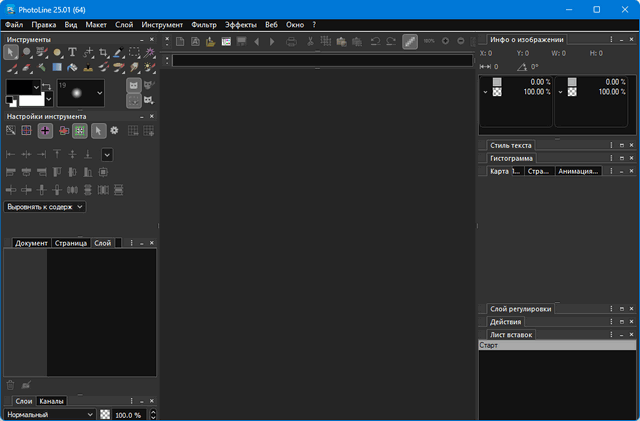Switch to the Каналы tab
Screen dimensions: 640x421
point(51,401)
